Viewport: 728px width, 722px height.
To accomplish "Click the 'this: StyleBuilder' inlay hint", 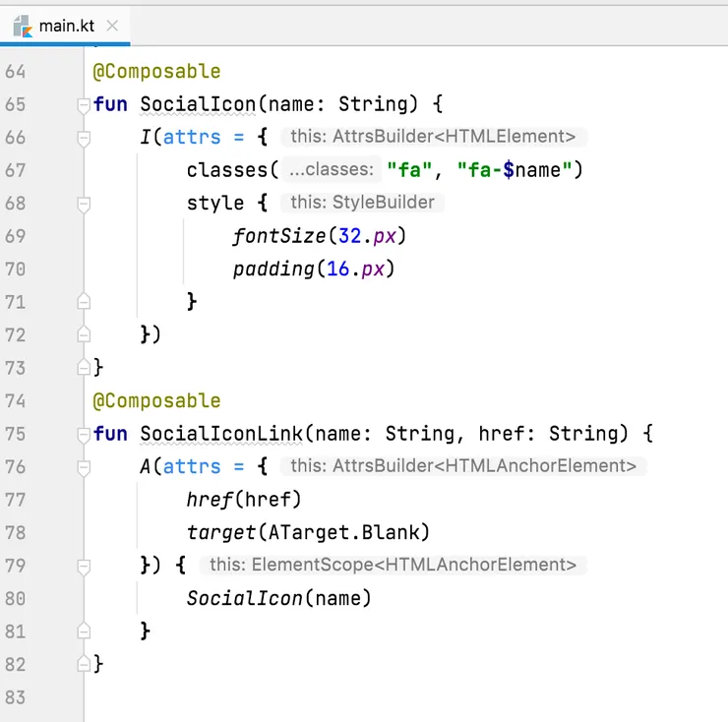I will (x=363, y=203).
